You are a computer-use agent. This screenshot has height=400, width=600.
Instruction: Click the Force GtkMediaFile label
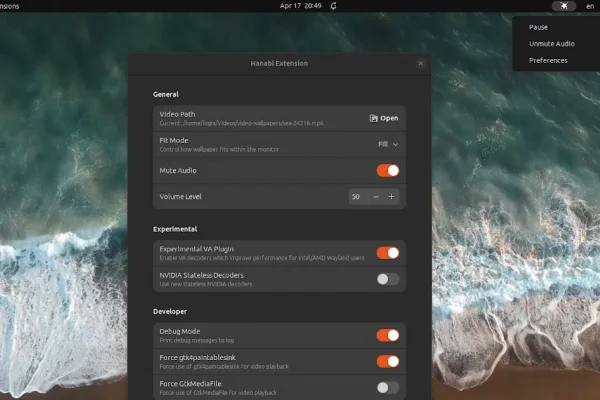(190, 384)
